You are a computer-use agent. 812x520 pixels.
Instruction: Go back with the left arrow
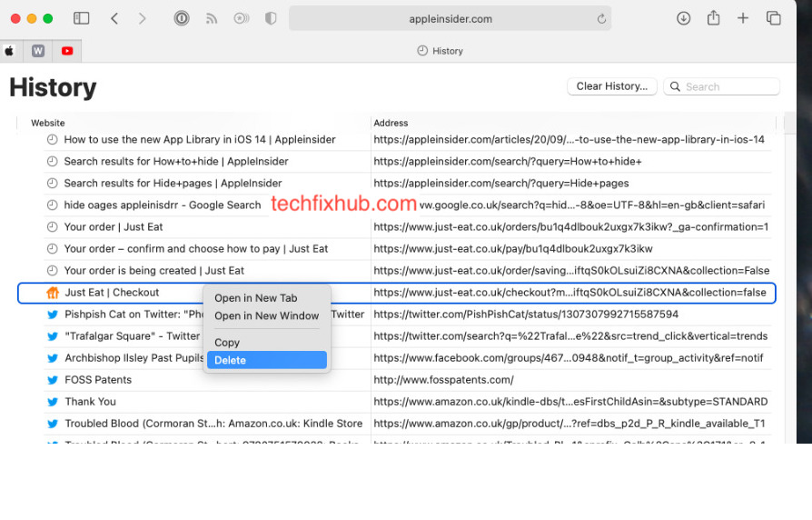(114, 19)
